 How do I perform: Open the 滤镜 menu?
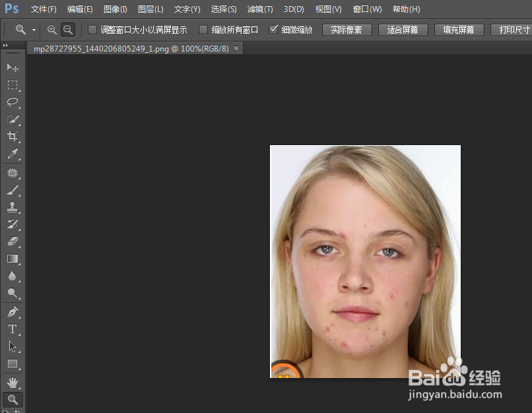(259, 9)
